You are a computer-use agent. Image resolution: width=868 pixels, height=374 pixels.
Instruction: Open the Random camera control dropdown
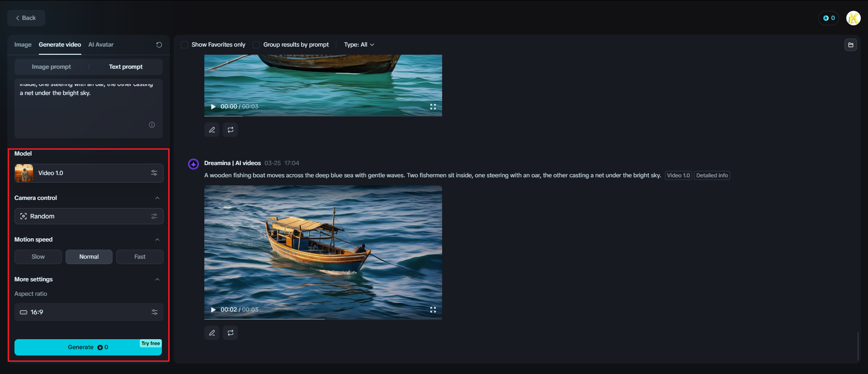click(89, 216)
